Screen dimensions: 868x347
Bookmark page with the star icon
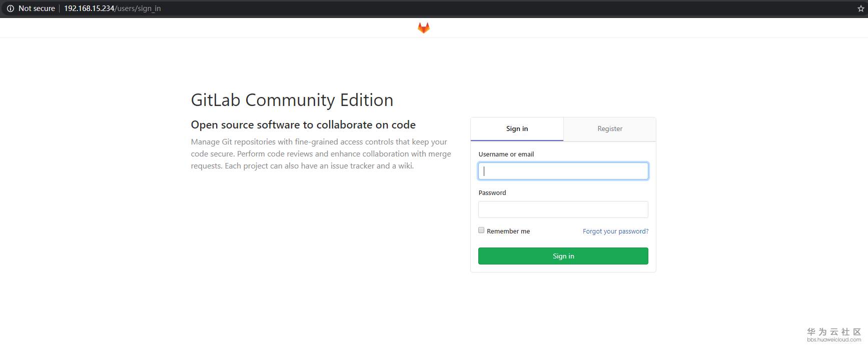[x=861, y=8]
